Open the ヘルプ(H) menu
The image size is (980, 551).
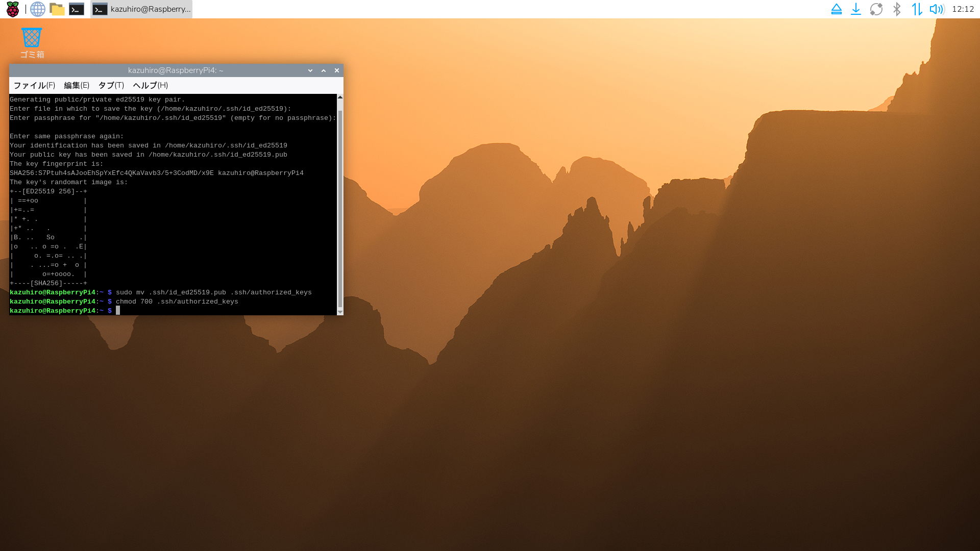click(150, 85)
